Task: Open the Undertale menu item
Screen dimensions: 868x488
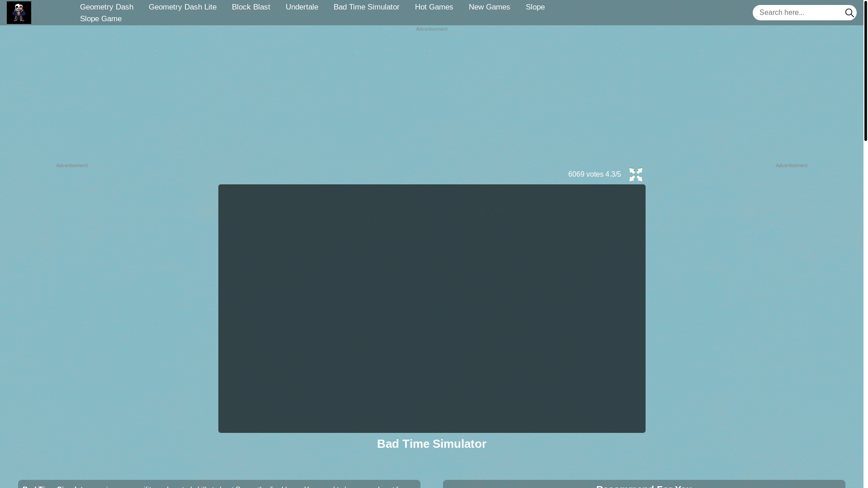Action: point(302,7)
